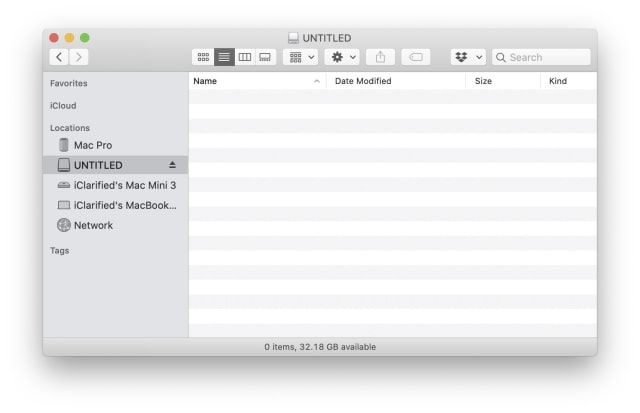This screenshot has height=413, width=640.
Task: Click the UNTITLED drive icon in title bar
Action: [x=293, y=38]
